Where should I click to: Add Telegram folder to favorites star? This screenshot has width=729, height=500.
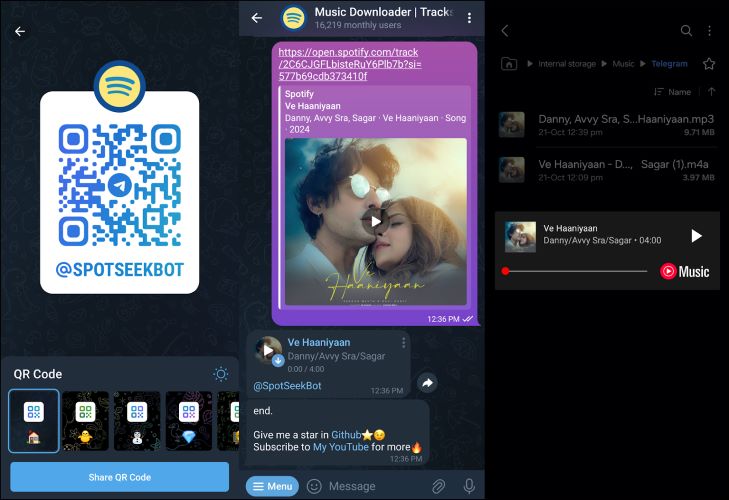point(709,64)
